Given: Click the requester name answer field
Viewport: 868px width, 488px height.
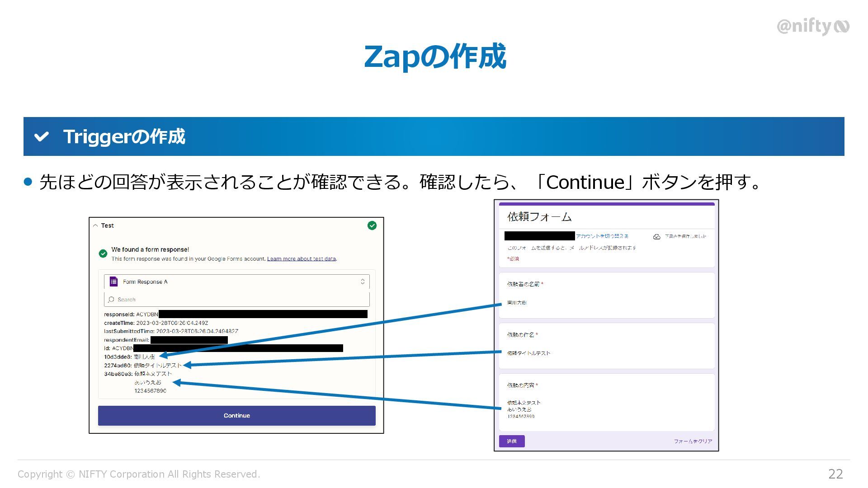Looking at the screenshot, I should coord(517,303).
